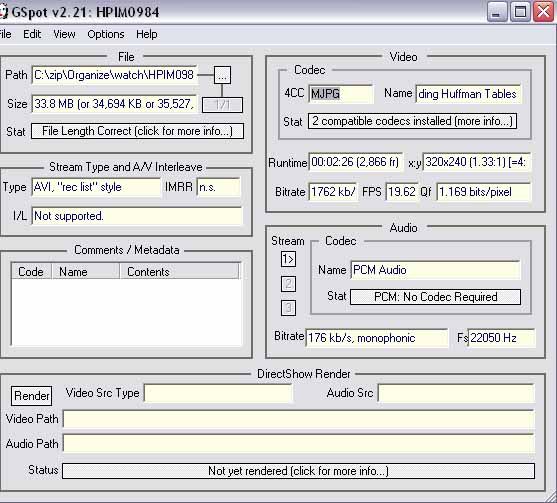Click the 1/1 file counter button
This screenshot has width=557, height=503.
point(222,105)
